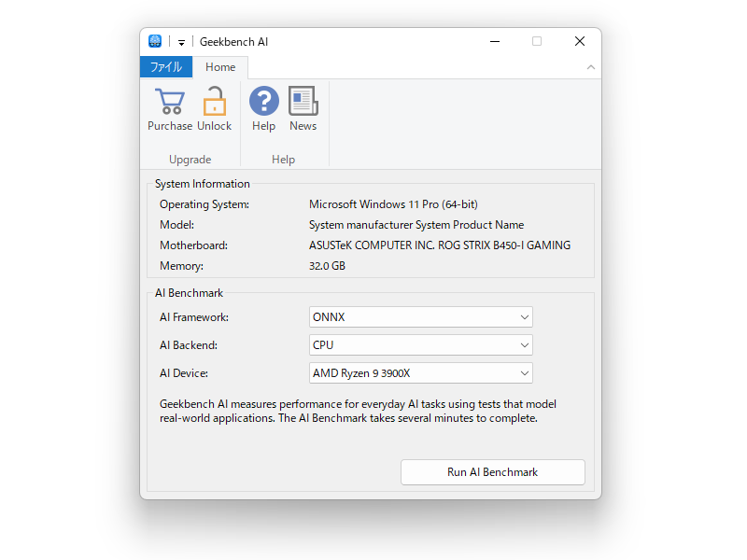
Task: Click the Purchase label under the cart icon
Action: (x=169, y=126)
